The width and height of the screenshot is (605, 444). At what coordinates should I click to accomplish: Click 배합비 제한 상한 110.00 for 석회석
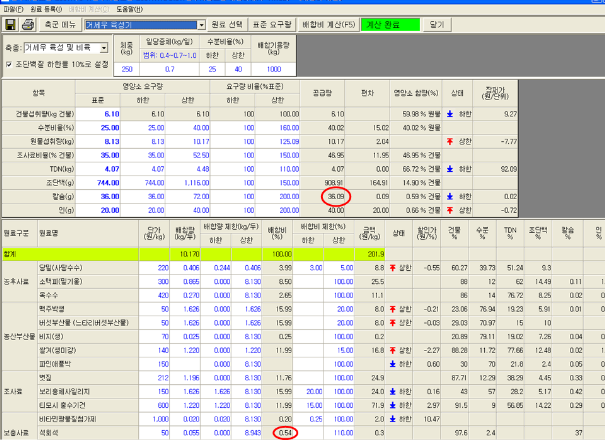coord(339,433)
